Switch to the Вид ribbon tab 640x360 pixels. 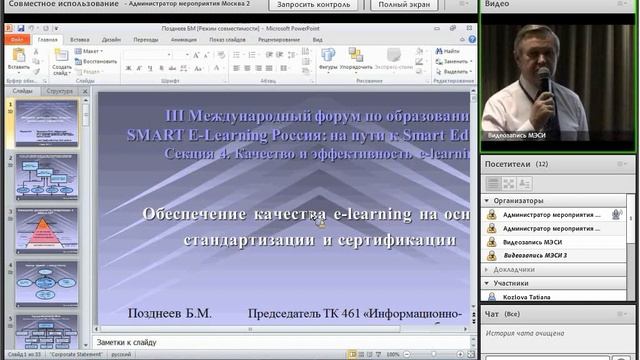tap(318, 40)
